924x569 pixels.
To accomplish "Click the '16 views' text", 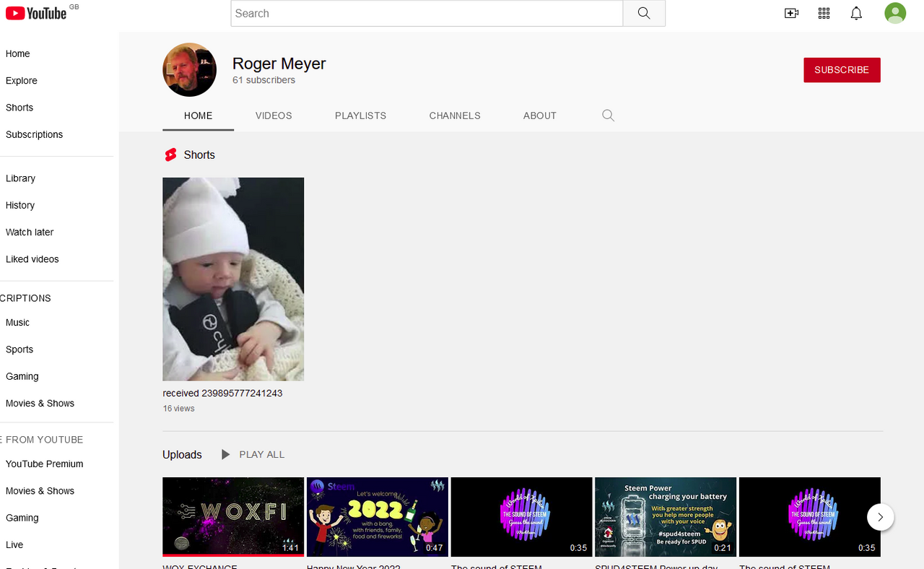I will coord(178,409).
